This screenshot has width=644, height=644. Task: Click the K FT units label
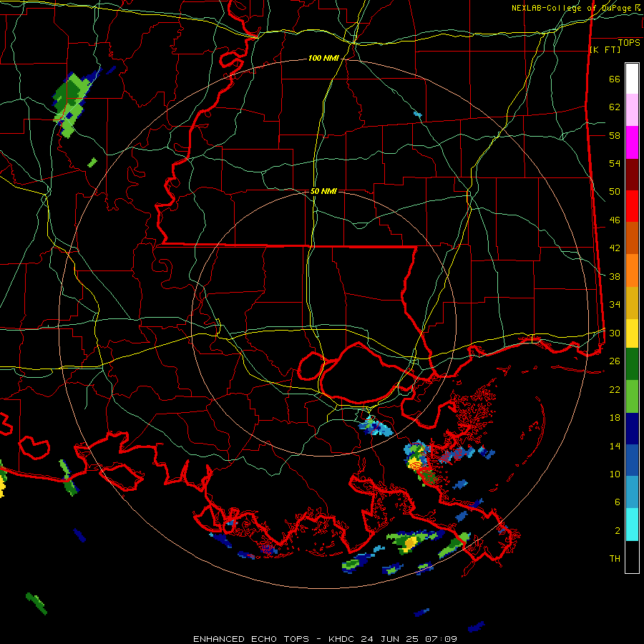[x=605, y=50]
